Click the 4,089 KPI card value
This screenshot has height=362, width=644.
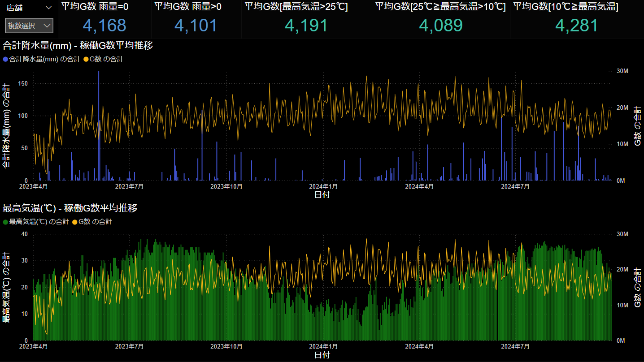click(440, 26)
